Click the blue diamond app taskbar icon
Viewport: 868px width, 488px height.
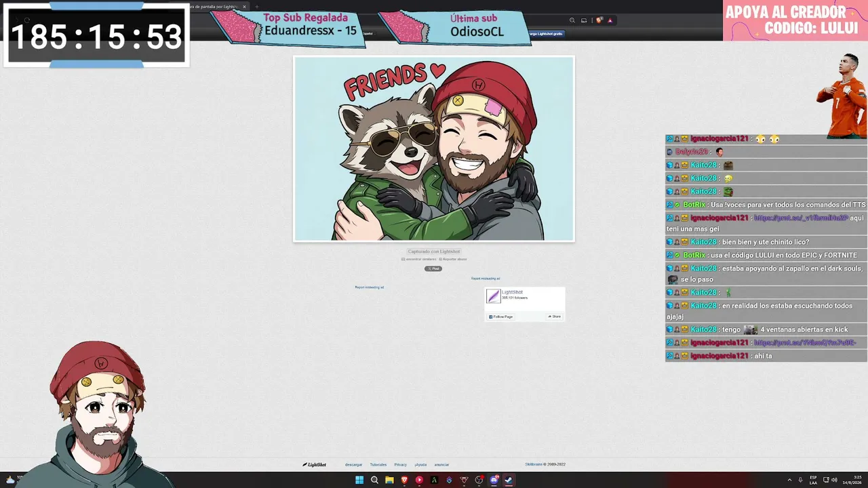449,480
